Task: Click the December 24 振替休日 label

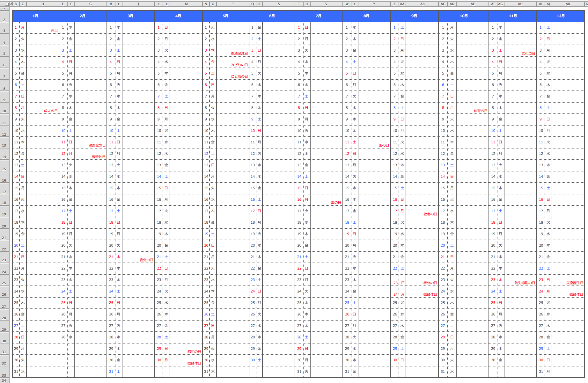Action: pos(577,294)
